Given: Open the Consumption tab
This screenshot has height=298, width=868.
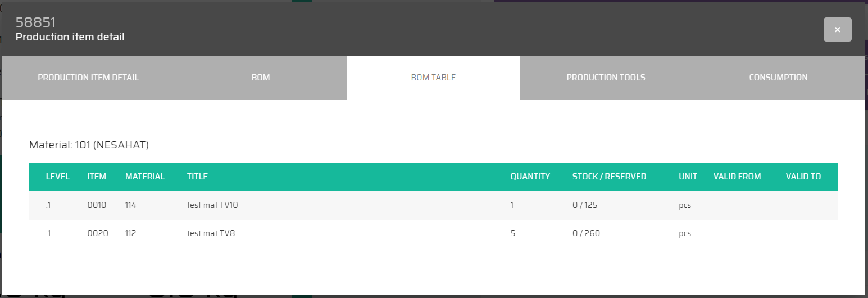Looking at the screenshot, I should point(778,78).
